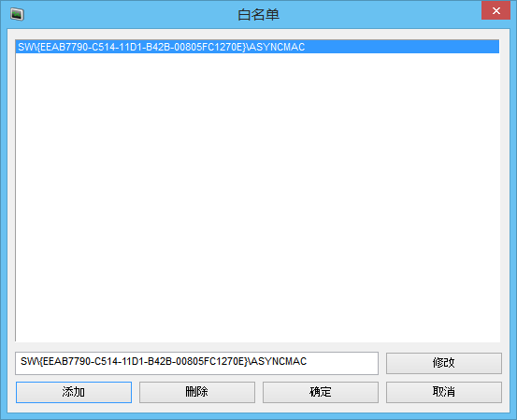Image resolution: width=517 pixels, height=420 pixels.
Task: Add the typed entry using 添加
Action: click(74, 392)
